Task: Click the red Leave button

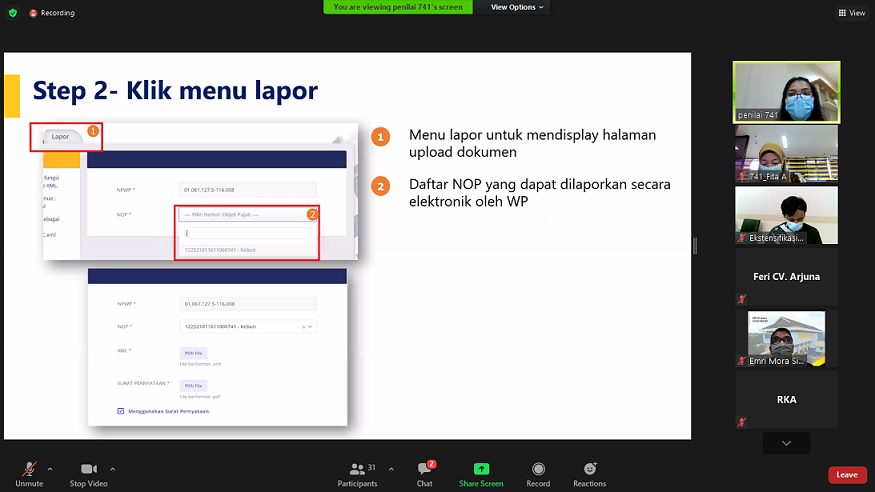Action: pyautogui.click(x=846, y=474)
